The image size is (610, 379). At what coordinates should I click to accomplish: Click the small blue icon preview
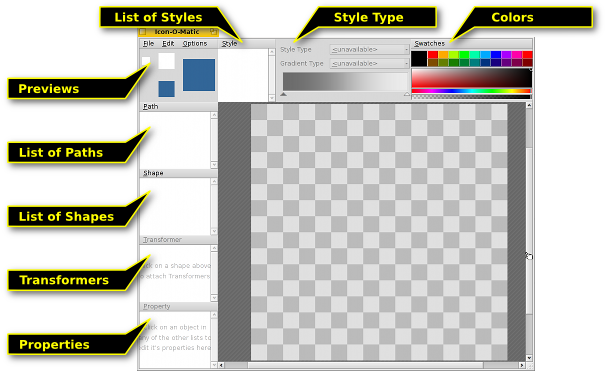click(x=167, y=89)
